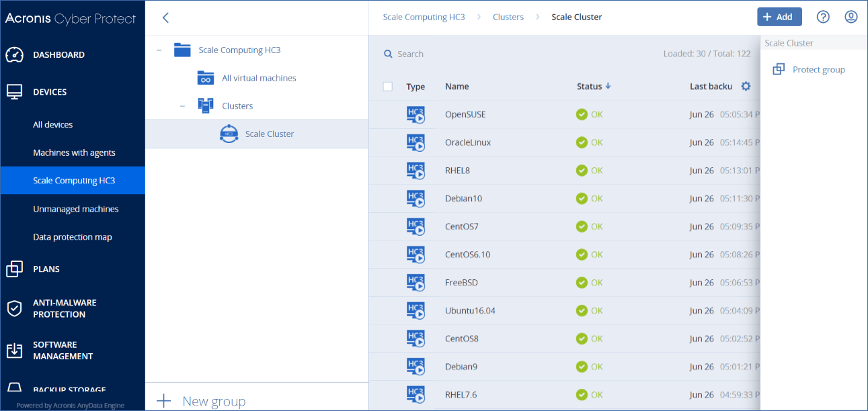Click the CentOS7 machine name
868x411 pixels.
pos(462,227)
